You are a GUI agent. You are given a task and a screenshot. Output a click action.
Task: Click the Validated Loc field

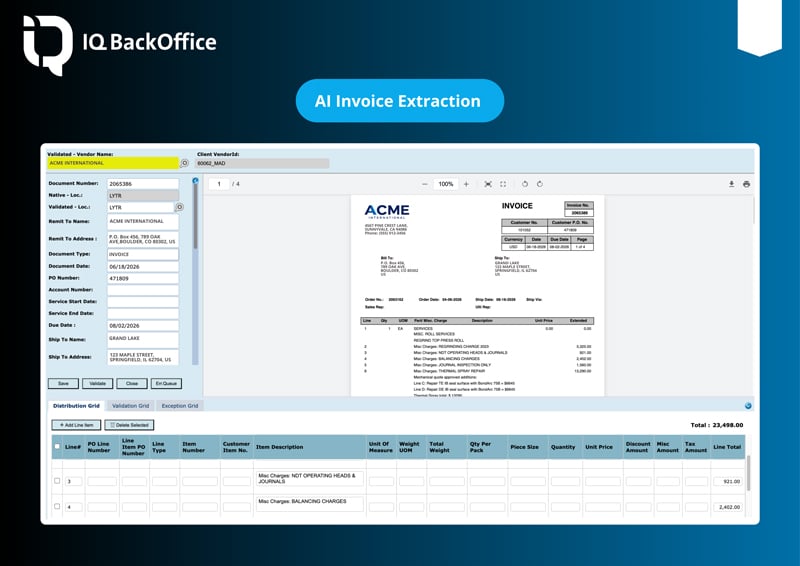coord(141,208)
